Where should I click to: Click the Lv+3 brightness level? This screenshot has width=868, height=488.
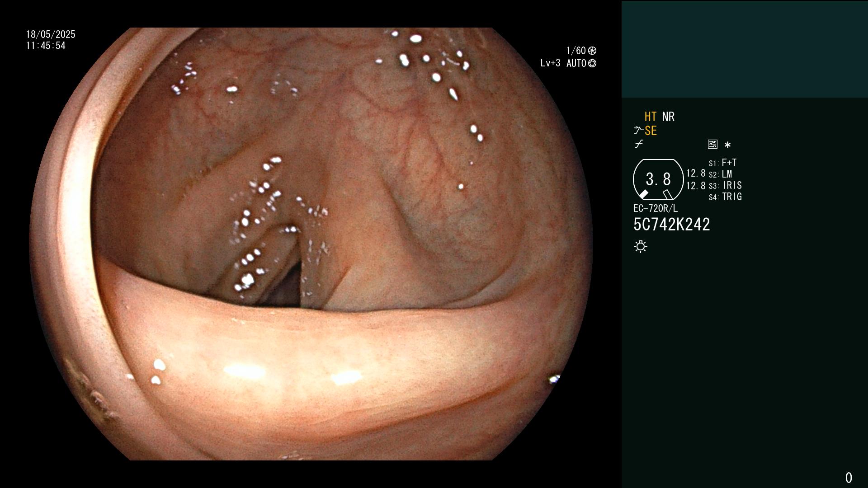pos(550,63)
